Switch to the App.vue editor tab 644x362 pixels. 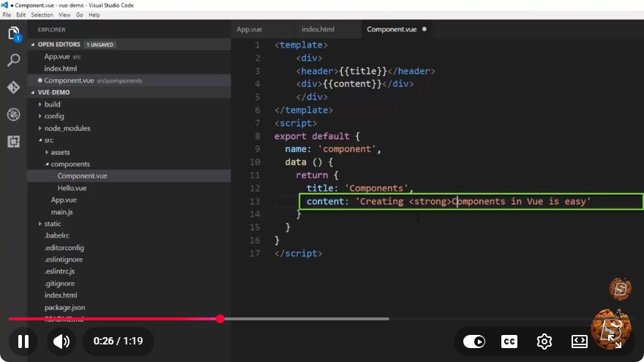250,29
